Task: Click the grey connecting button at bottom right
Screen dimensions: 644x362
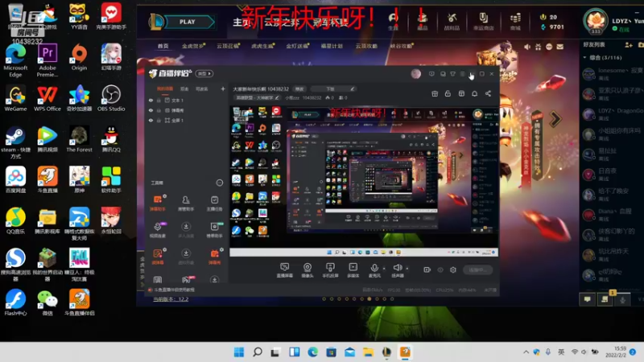Action: (x=477, y=269)
